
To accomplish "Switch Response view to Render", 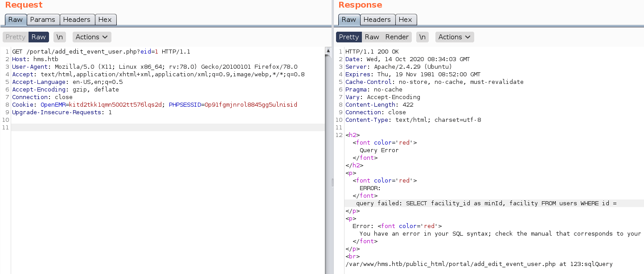I will pyautogui.click(x=397, y=37).
